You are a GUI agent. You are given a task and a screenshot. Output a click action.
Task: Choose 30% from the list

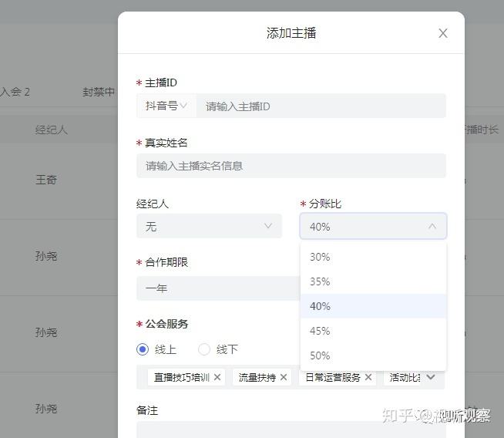(x=373, y=257)
